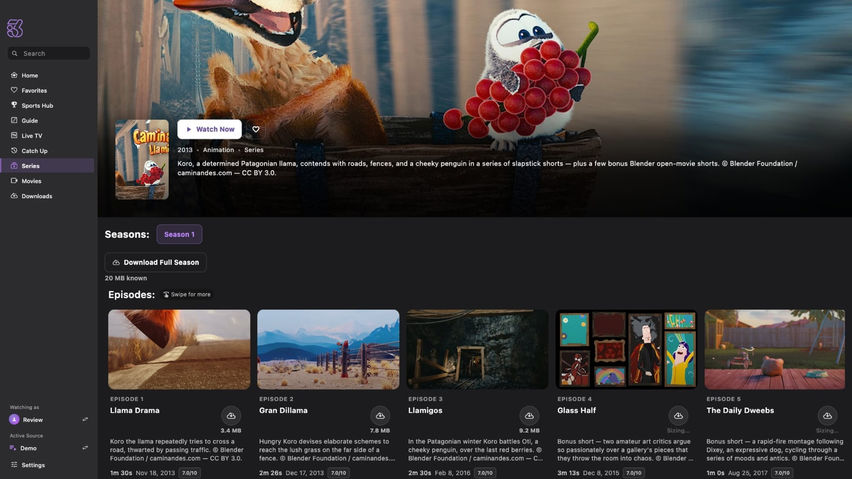Click the EPISODE 4 label
852x479 pixels.
coord(574,399)
